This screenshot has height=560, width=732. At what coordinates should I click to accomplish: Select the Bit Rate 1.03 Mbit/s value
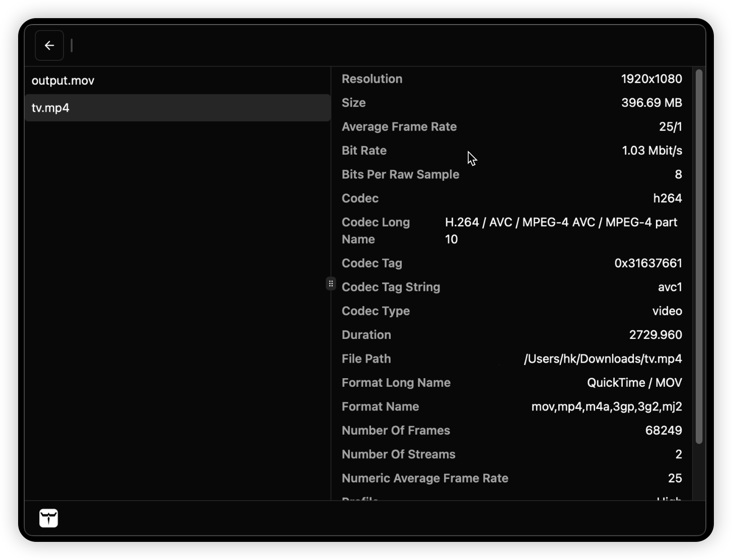651,151
